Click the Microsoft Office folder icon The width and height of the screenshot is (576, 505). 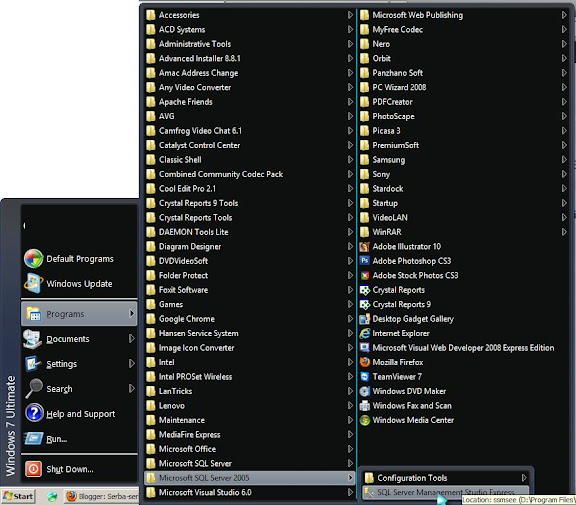click(151, 449)
